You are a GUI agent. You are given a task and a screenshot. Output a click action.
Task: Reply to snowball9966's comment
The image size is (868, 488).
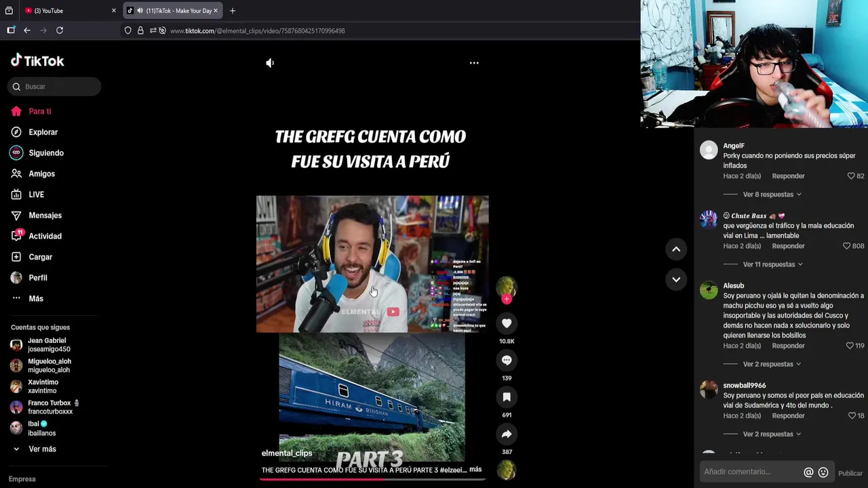coord(788,416)
